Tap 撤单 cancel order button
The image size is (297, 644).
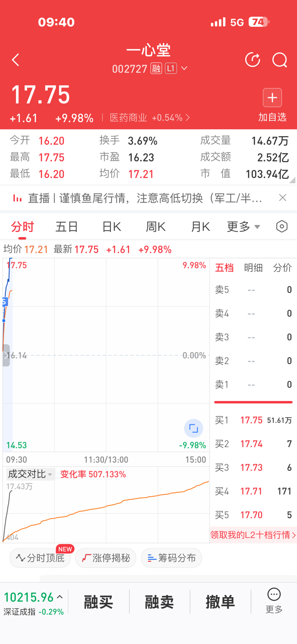coord(220,602)
